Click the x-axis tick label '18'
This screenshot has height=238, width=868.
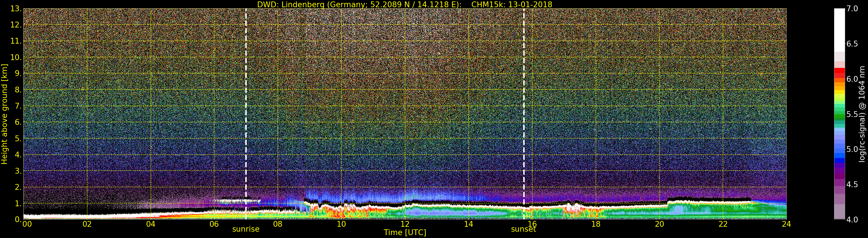point(596,224)
